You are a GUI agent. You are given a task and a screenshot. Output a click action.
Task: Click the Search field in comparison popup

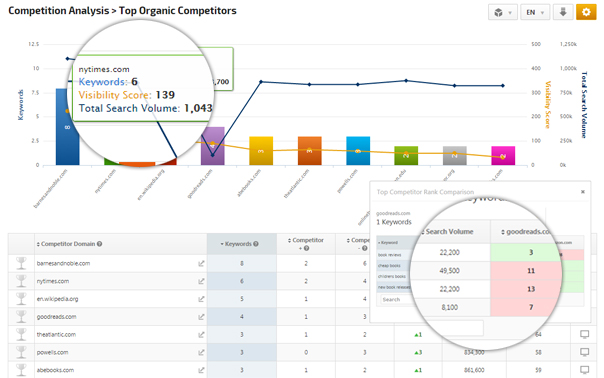pyautogui.click(x=397, y=299)
